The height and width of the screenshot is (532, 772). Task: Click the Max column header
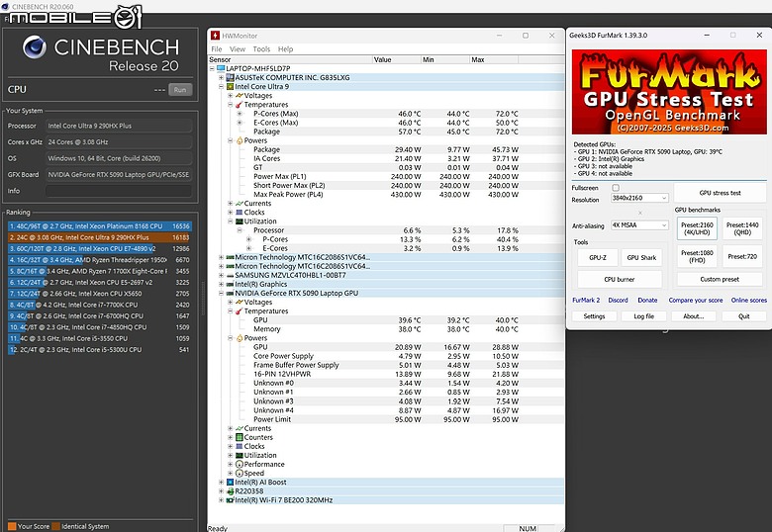(493, 59)
